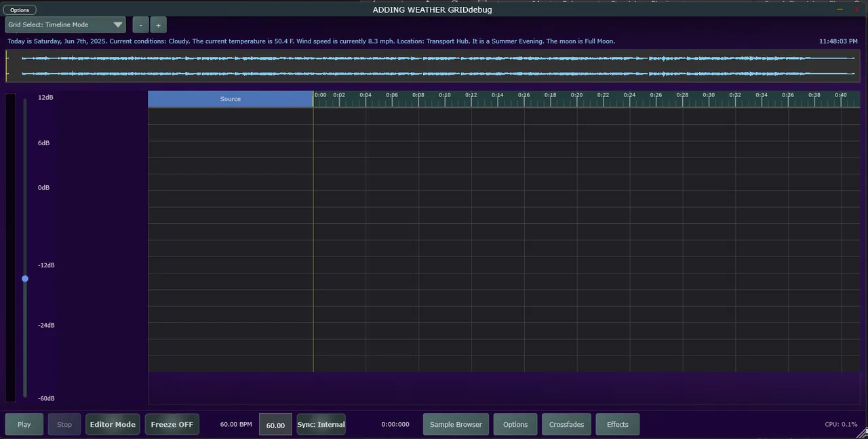
Task: Toggle Editor Mode
Action: coord(113,425)
